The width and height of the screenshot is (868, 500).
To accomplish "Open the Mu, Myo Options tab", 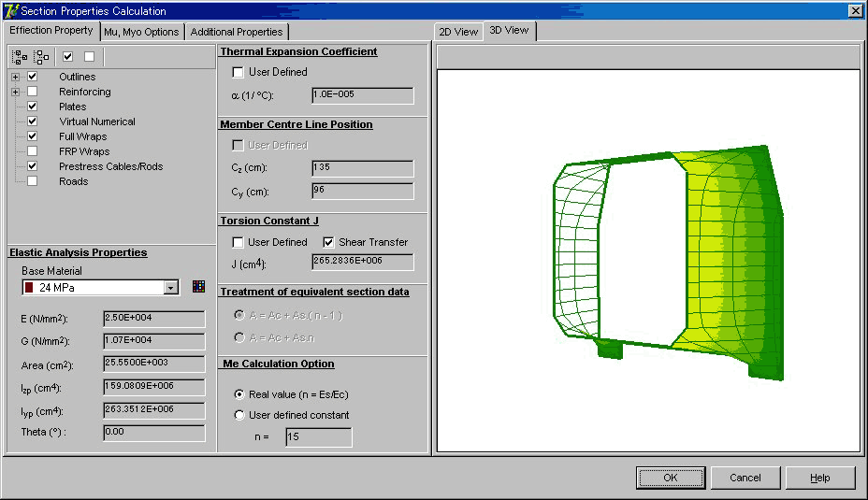I will (141, 32).
